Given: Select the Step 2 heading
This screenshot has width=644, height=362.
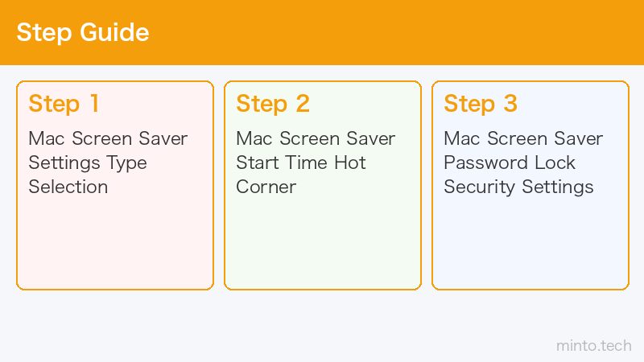Looking at the screenshot, I should point(273,104).
